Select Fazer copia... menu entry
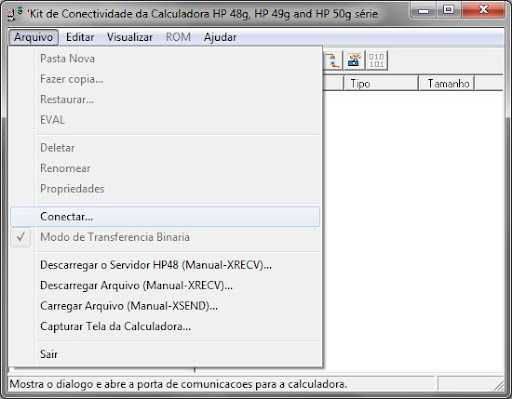 point(165,79)
